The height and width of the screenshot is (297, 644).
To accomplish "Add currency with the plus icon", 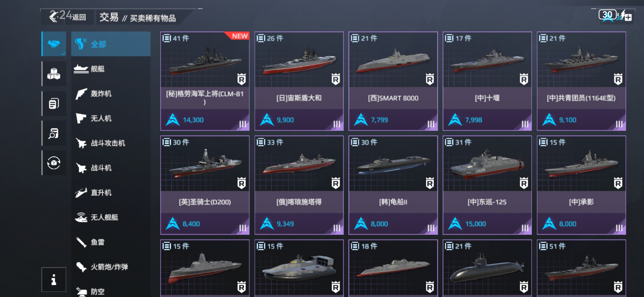I will coord(628,18).
